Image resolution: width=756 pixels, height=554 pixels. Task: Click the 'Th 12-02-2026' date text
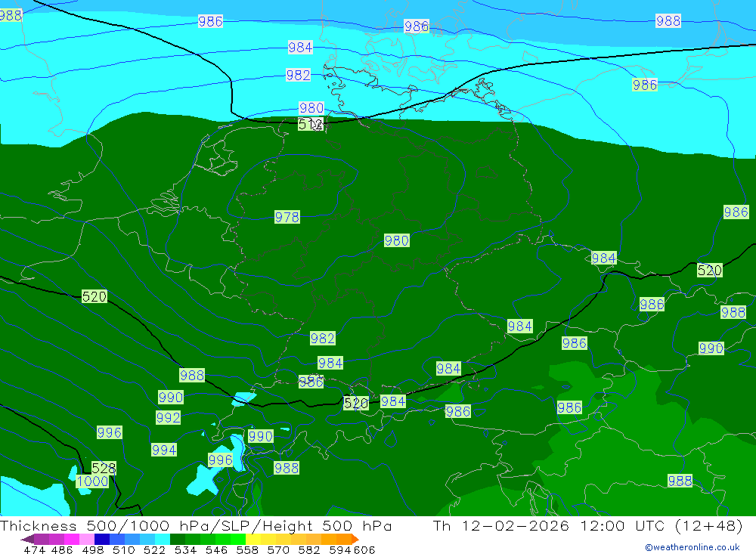(x=501, y=525)
